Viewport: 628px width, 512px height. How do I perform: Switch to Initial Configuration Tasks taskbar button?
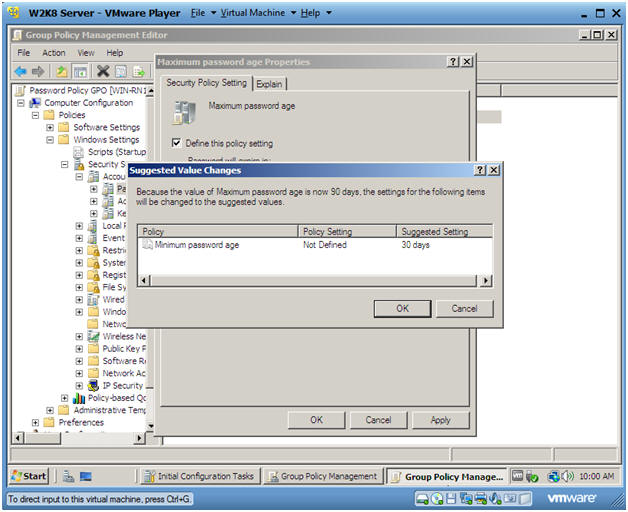pyautogui.click(x=200, y=476)
